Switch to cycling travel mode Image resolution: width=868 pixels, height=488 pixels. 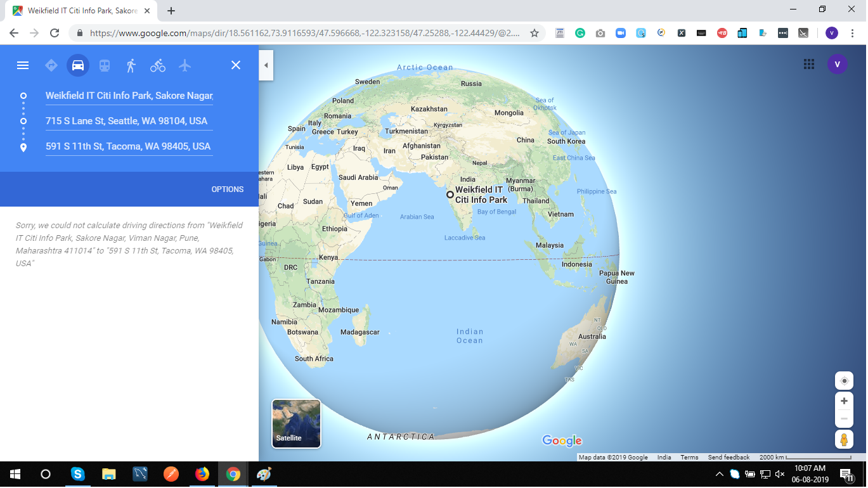(158, 65)
